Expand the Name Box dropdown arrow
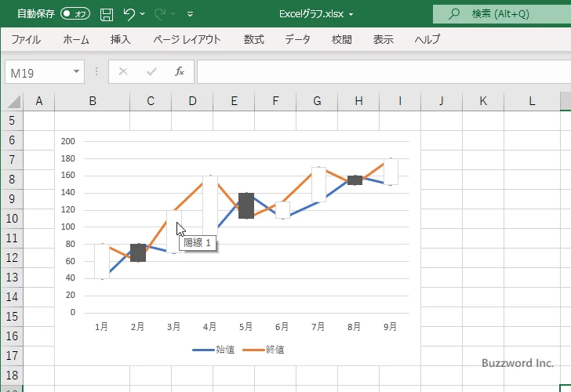Image resolution: width=571 pixels, height=392 pixels. click(x=77, y=71)
